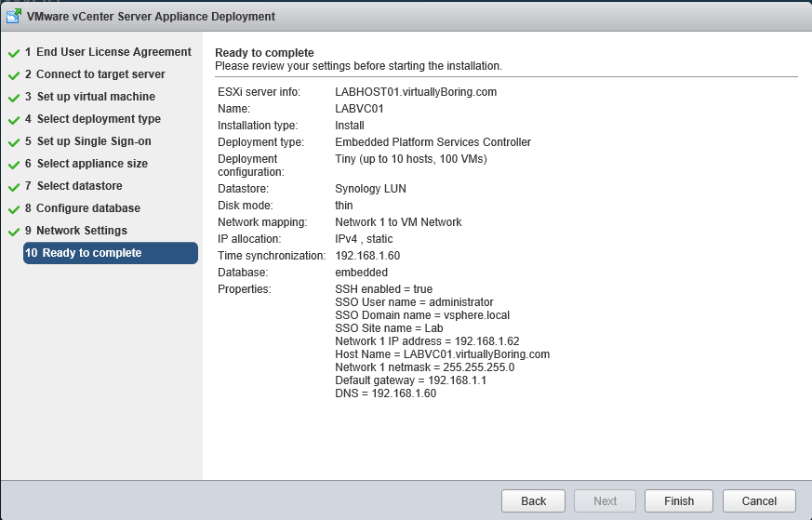Click the Time synchronization: label
Screen dimensions: 812x520
(x=272, y=256)
